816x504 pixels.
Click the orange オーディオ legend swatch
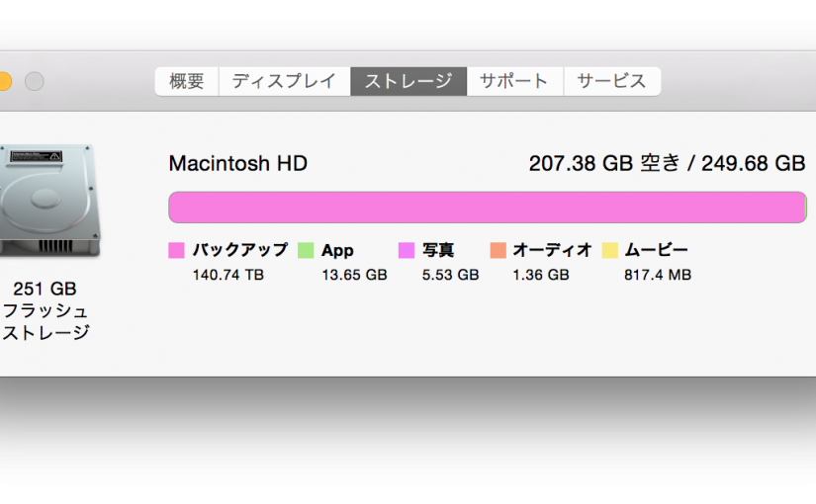point(498,251)
